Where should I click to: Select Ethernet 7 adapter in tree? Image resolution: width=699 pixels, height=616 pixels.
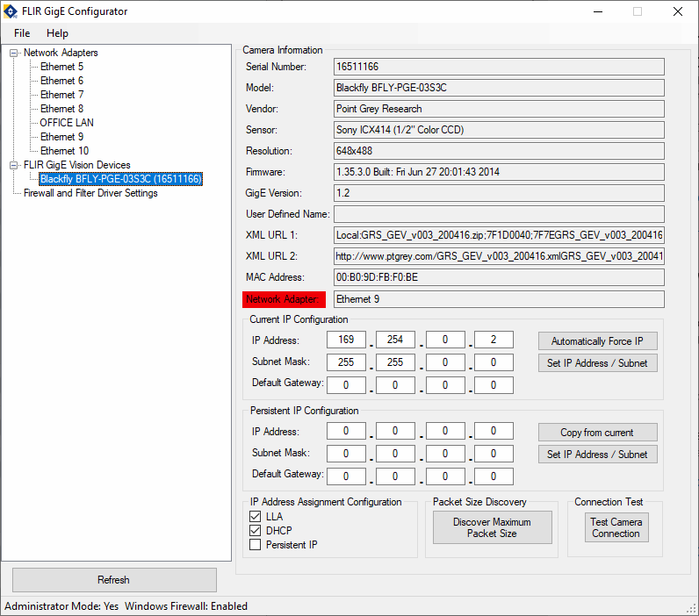61,95
